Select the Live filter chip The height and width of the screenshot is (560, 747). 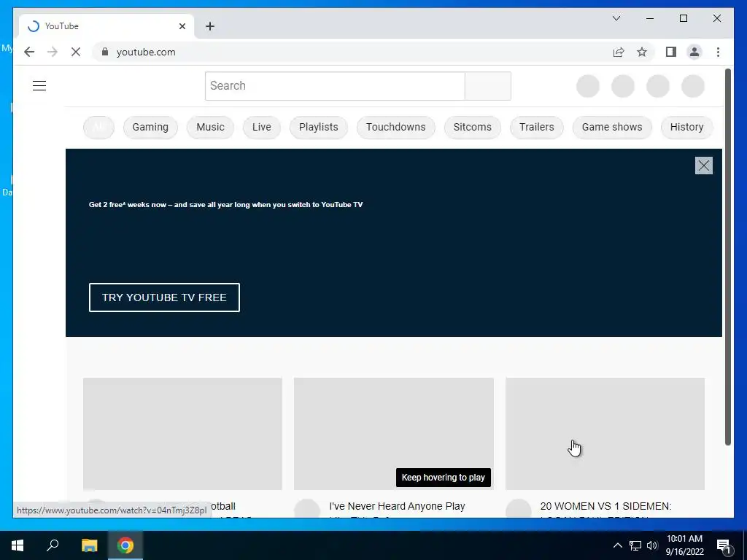262,127
